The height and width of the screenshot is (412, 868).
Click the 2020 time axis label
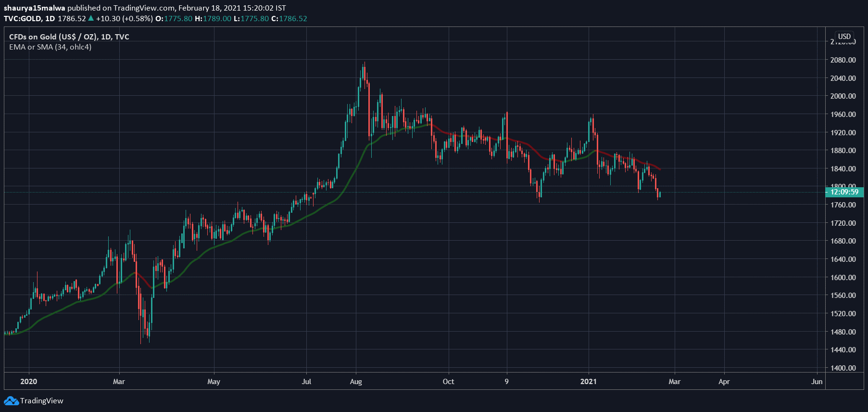(x=29, y=382)
